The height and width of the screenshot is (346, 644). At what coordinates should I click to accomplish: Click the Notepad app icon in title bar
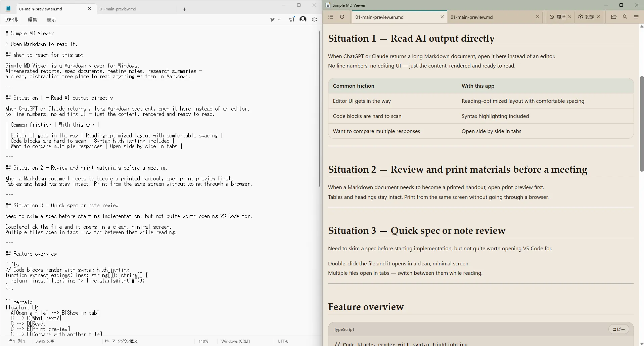8,9
